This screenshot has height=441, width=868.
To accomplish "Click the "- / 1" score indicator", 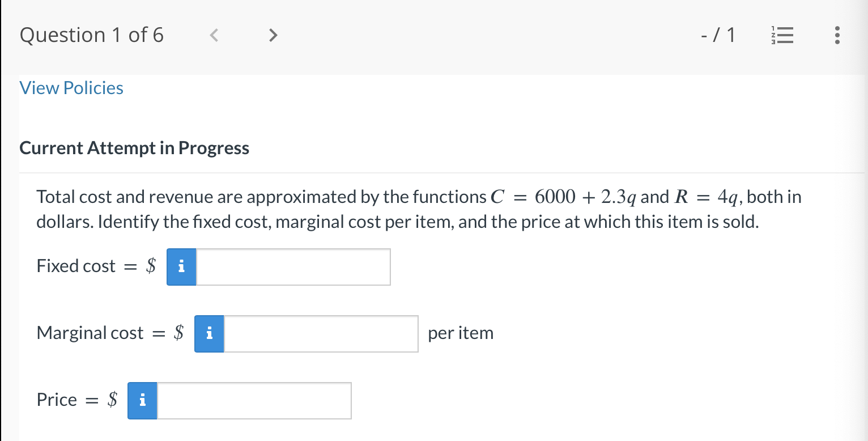I will (x=718, y=35).
